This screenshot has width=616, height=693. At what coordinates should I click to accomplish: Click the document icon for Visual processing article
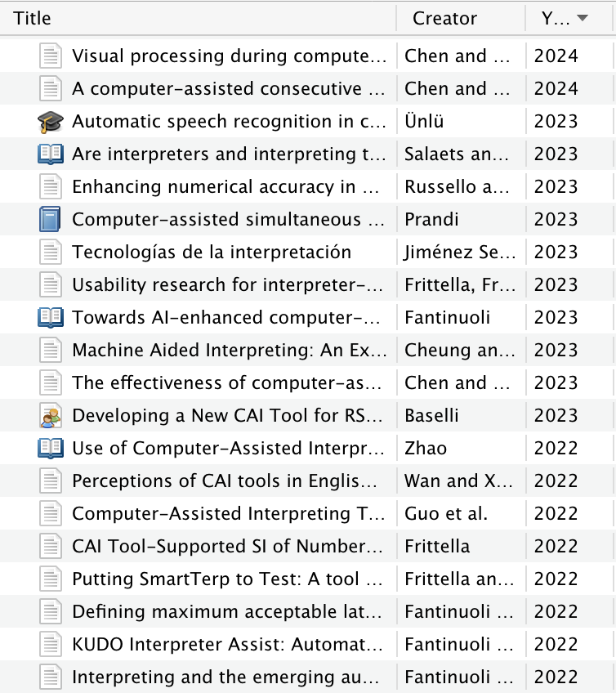51,56
